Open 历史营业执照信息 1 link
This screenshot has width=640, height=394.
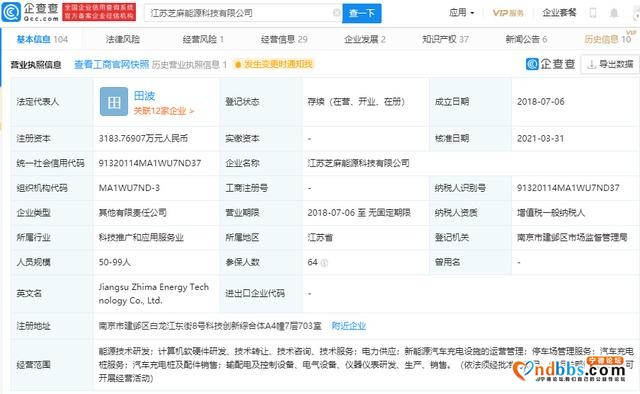tap(189, 65)
